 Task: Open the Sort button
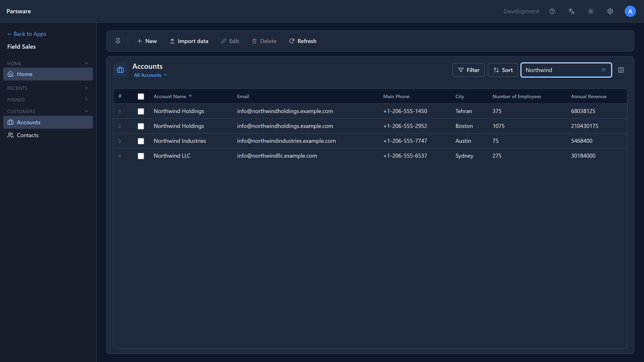(x=503, y=70)
